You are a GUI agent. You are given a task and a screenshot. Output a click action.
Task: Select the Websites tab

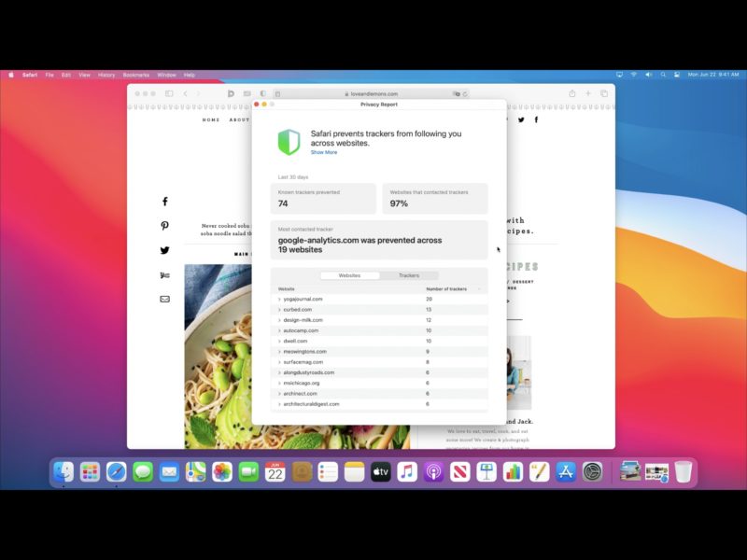pyautogui.click(x=349, y=275)
